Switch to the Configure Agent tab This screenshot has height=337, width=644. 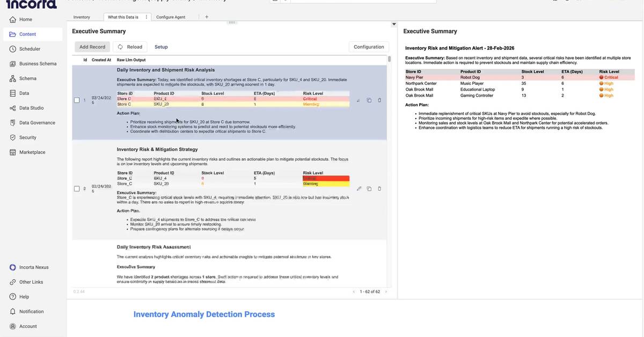171,17
